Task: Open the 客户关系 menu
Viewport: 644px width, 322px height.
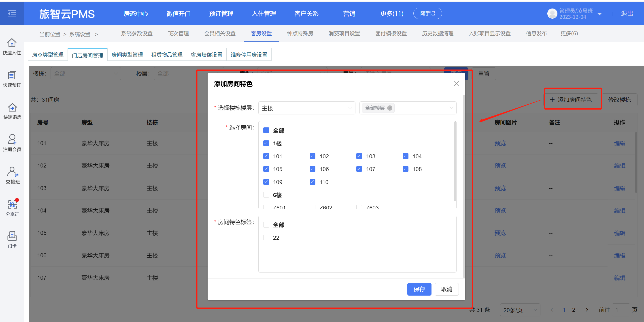Action: point(306,13)
